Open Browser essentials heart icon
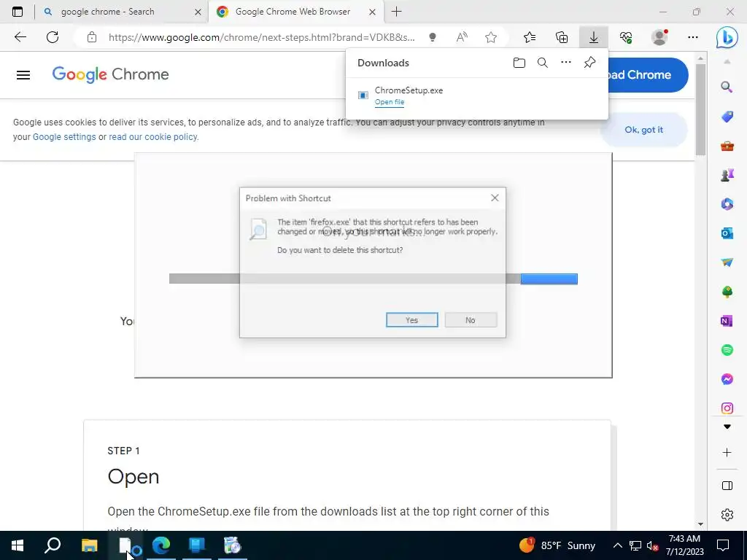Viewport: 747px width, 560px height. (626, 37)
